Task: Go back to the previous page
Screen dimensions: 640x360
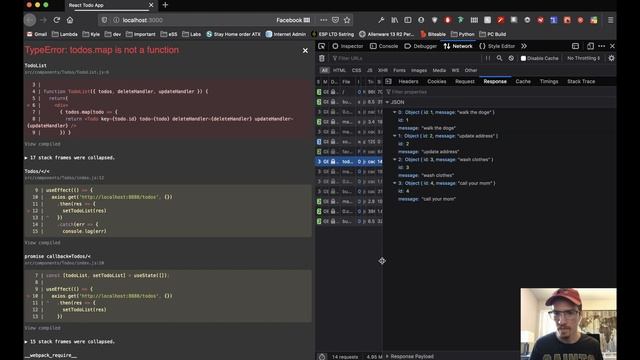Action: tap(30, 20)
